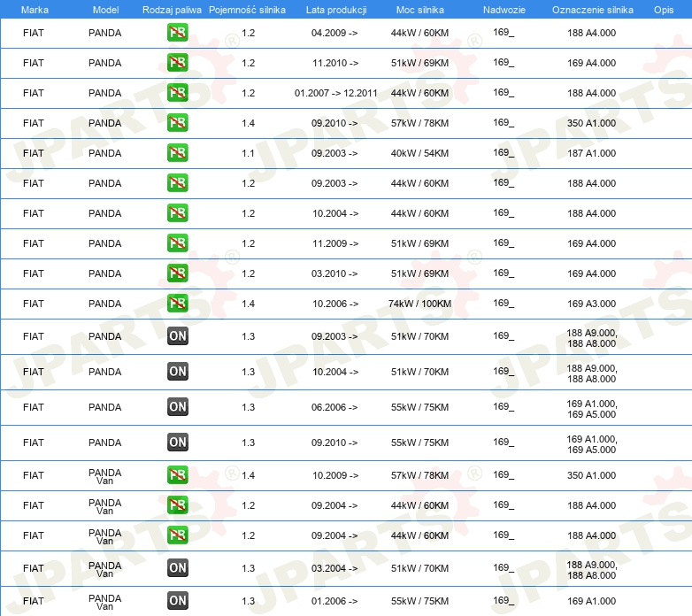Image resolution: width=692 pixels, height=616 pixels.
Task: Select the 169 A1.000 code in the 01.2006 row
Action: coord(591,601)
